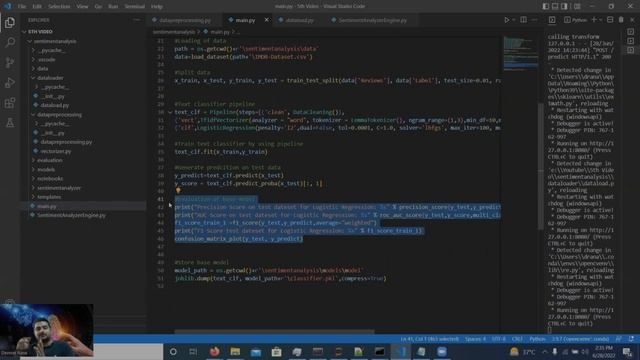Open the Terminal menu
Viewport: 640px width, 360px height.
click(x=134, y=7)
